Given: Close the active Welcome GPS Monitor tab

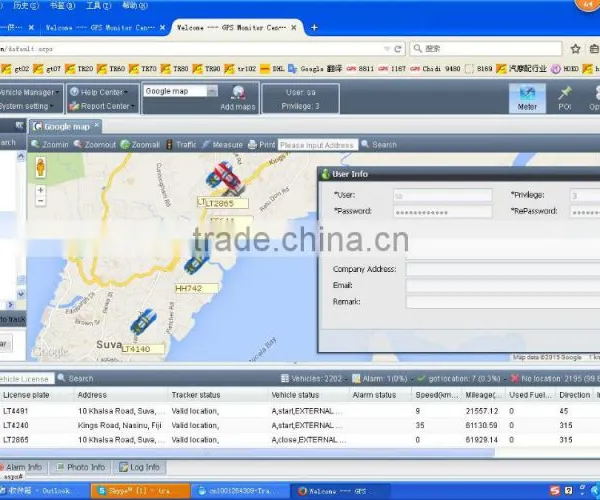Looking at the screenshot, I should (294, 28).
